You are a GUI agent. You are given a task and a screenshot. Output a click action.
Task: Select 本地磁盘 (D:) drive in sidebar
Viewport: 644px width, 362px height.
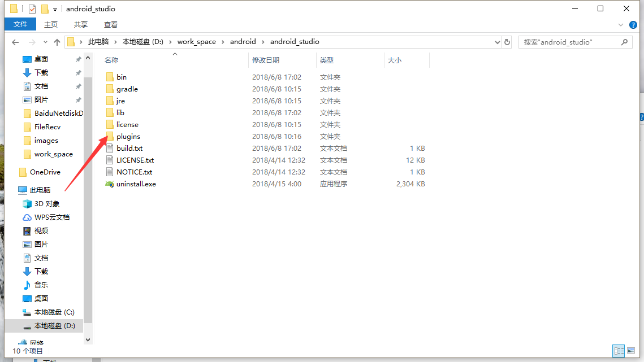(x=54, y=325)
